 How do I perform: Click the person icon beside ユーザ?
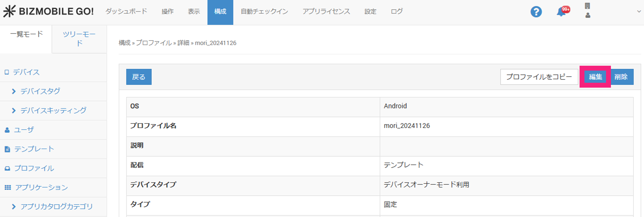tap(7, 130)
